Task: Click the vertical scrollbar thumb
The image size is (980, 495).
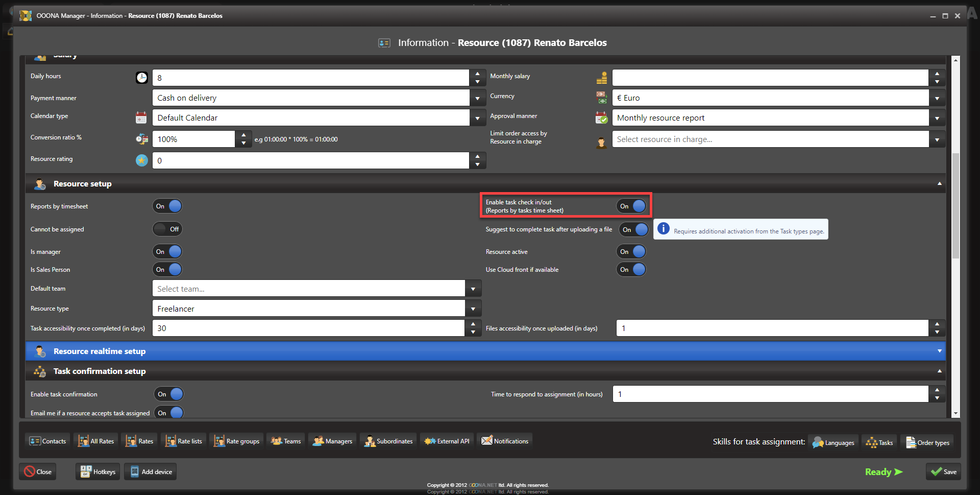Action: tap(955, 204)
